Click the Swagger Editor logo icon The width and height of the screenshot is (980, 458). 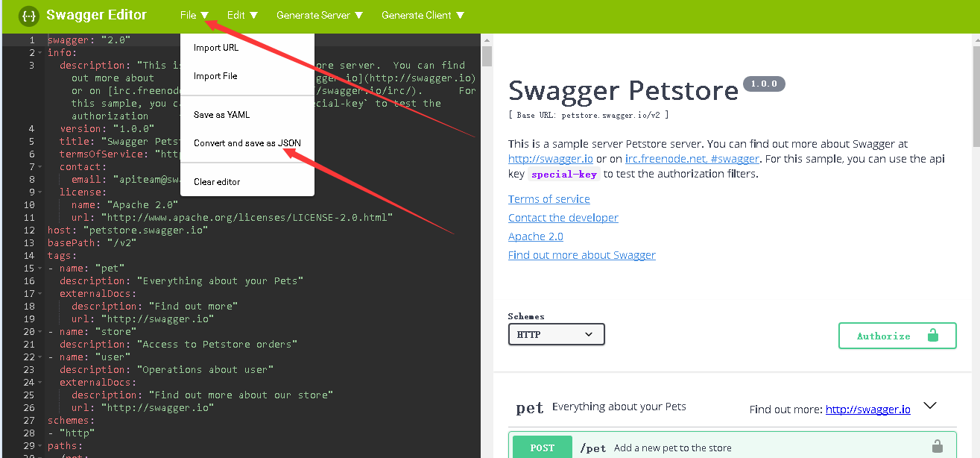pos(28,16)
